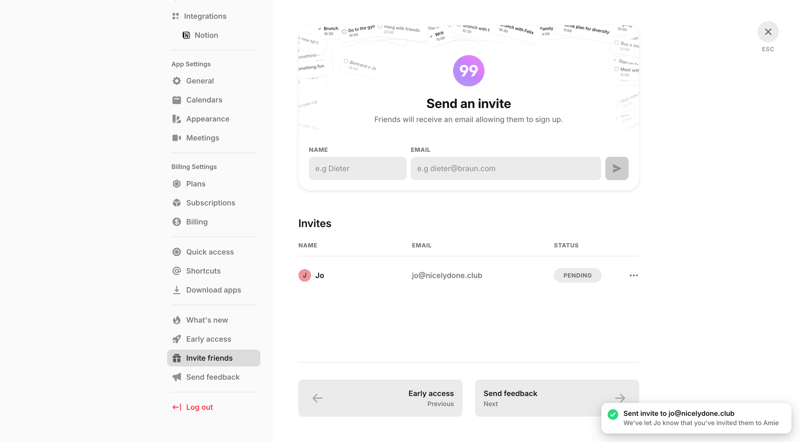
Task: Send the invite with arrow button
Action: click(616, 168)
